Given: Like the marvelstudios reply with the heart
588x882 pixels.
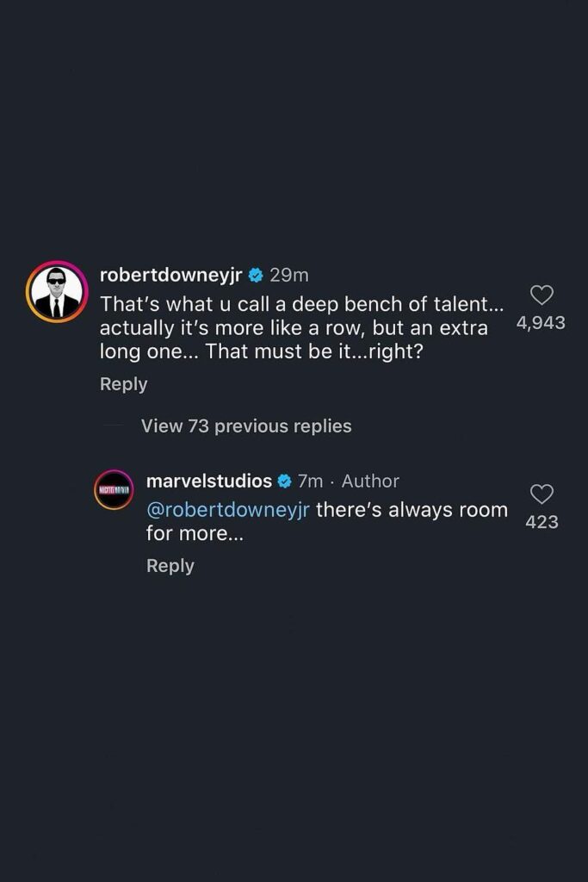Looking at the screenshot, I should coord(542,494).
